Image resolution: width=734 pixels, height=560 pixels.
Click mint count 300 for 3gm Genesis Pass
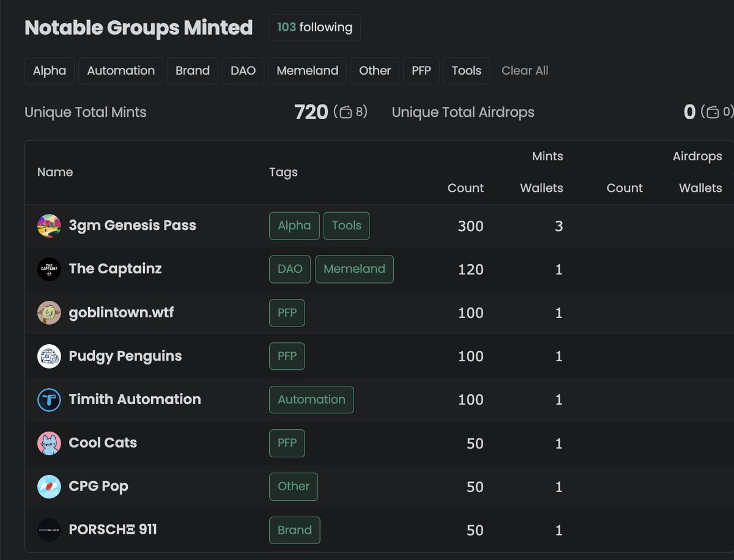coord(470,226)
